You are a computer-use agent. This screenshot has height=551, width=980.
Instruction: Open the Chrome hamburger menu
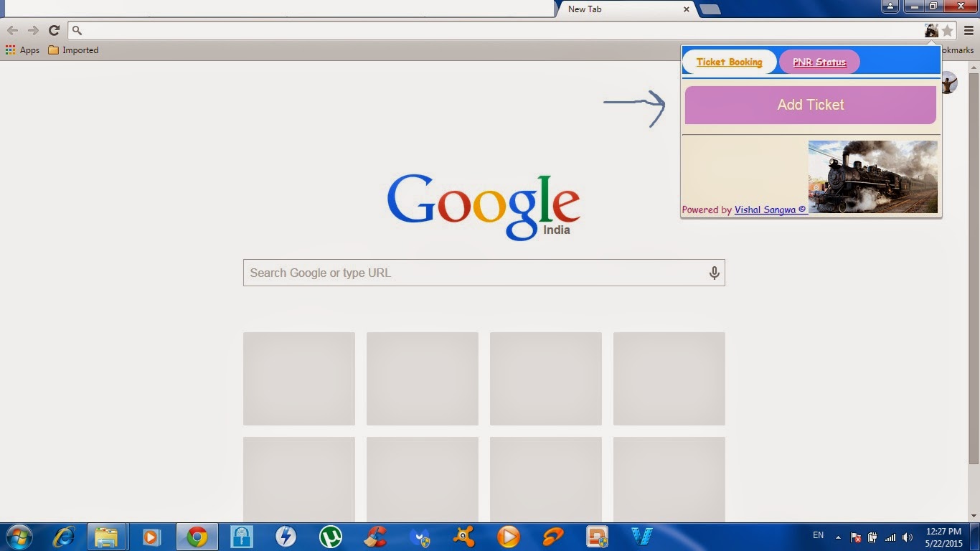tap(969, 30)
